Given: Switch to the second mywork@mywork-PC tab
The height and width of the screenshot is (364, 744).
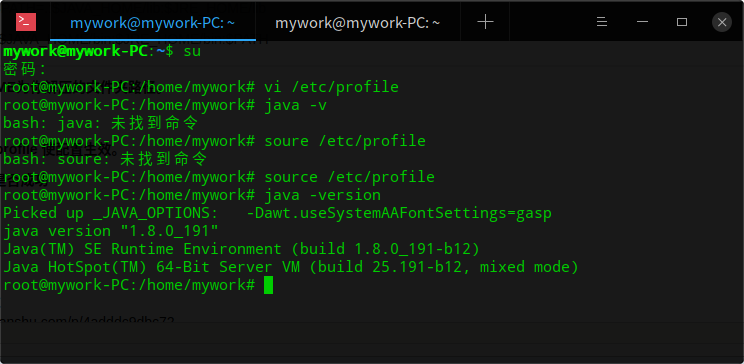Looking at the screenshot, I should (x=358, y=22).
